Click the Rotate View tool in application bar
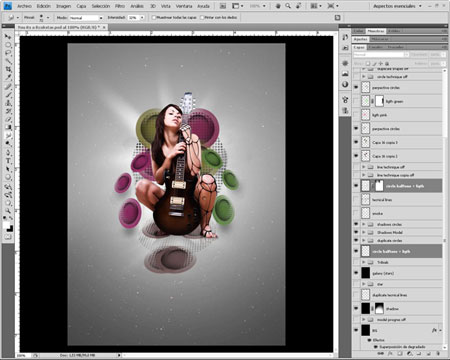Image resolution: width=450 pixels, height=360 pixels. tap(298, 6)
